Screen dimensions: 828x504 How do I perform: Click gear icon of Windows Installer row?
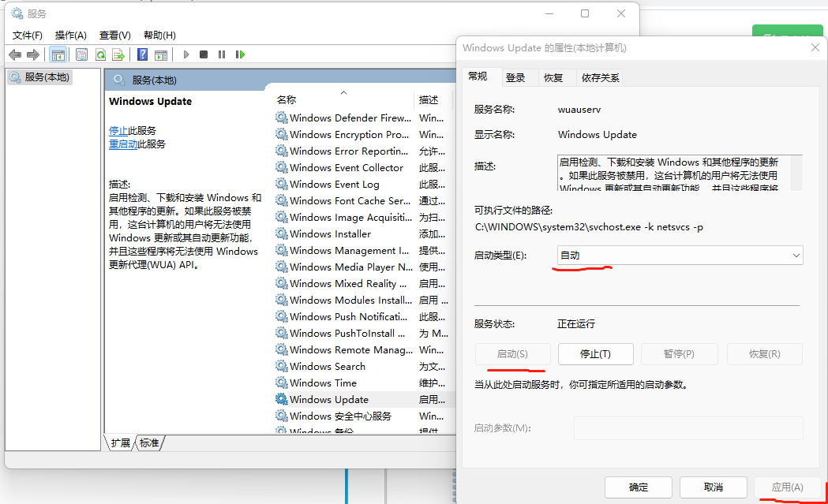click(282, 233)
